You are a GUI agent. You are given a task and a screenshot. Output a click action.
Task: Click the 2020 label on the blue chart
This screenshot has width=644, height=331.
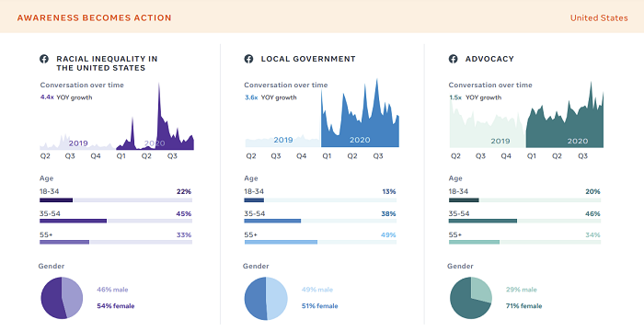click(360, 140)
